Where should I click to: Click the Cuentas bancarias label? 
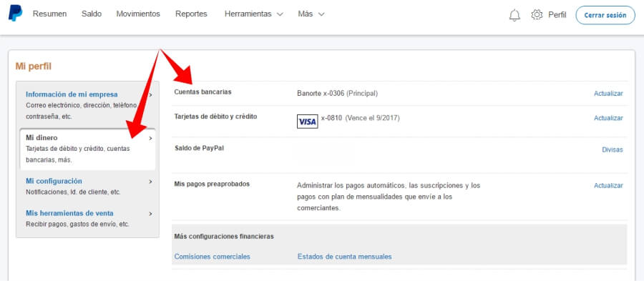(x=203, y=92)
